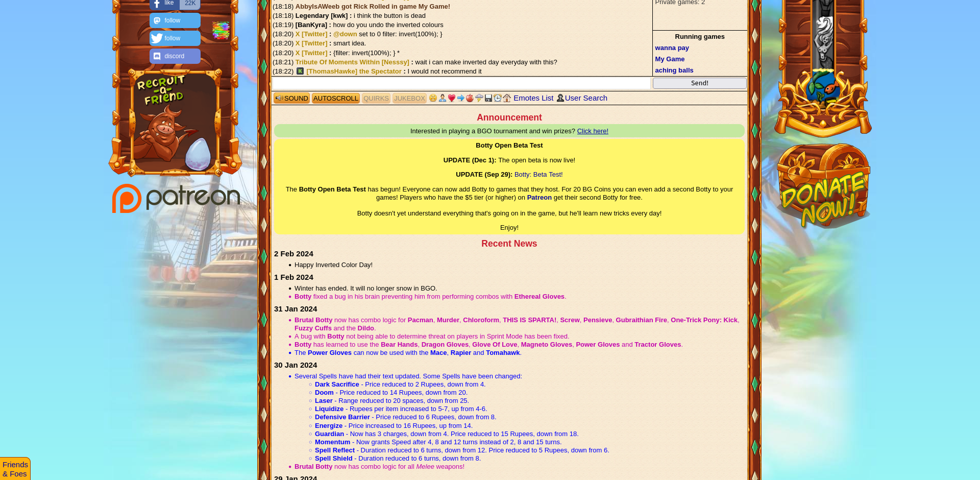980x480 pixels.
Task: Focus the chat message input field
Action: (x=461, y=83)
